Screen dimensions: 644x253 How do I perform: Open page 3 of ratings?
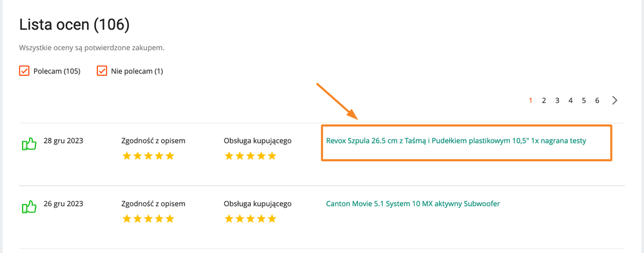tap(558, 100)
